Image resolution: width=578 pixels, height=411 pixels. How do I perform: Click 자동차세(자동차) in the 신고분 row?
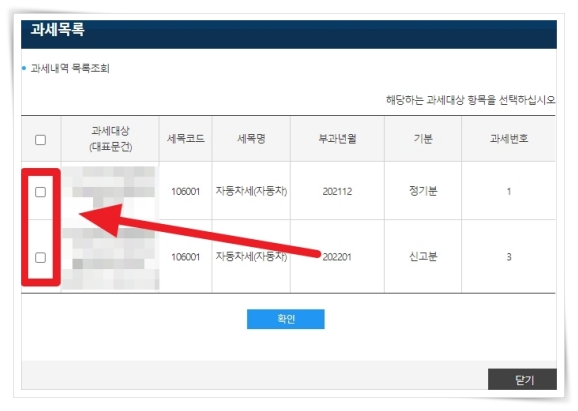[x=251, y=256]
